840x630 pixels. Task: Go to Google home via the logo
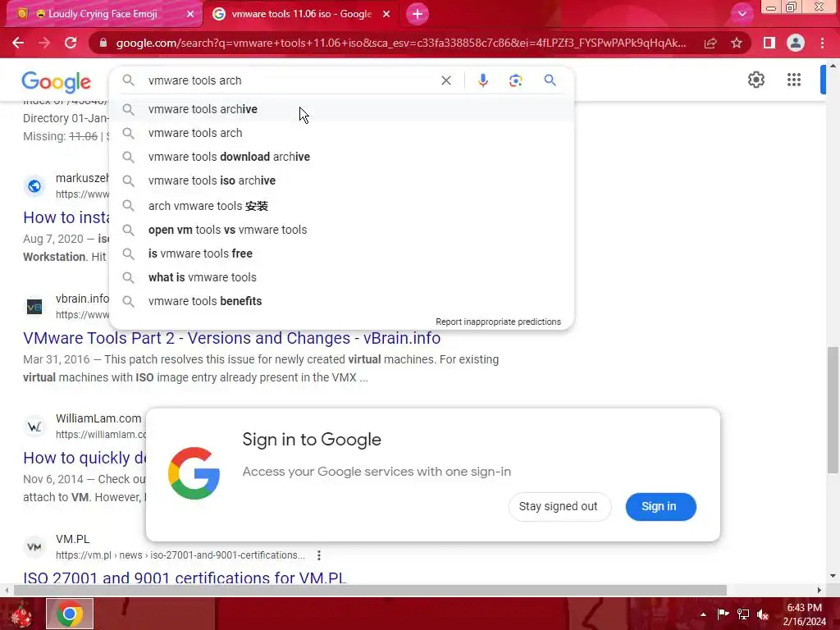pyautogui.click(x=57, y=82)
